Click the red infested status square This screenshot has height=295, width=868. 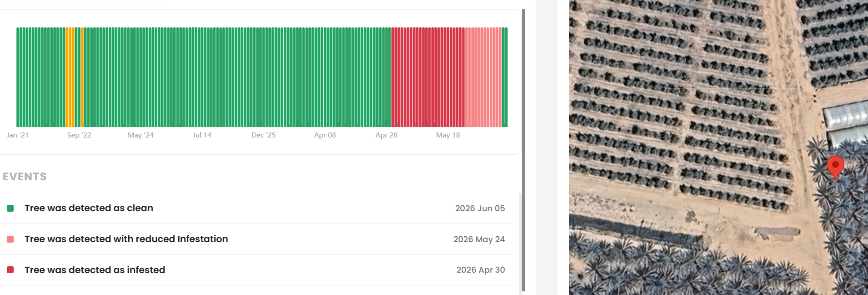[x=10, y=270]
